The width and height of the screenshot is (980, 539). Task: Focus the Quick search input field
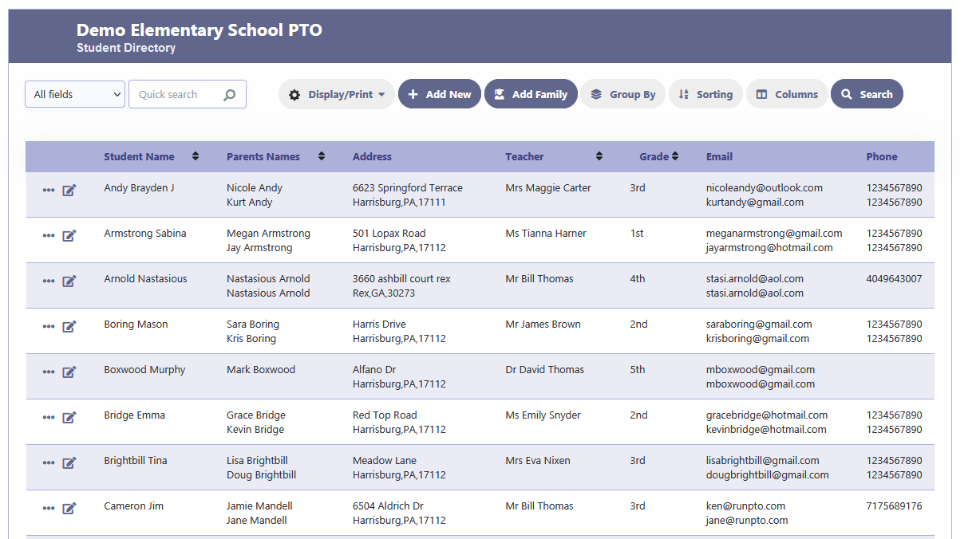(x=177, y=94)
